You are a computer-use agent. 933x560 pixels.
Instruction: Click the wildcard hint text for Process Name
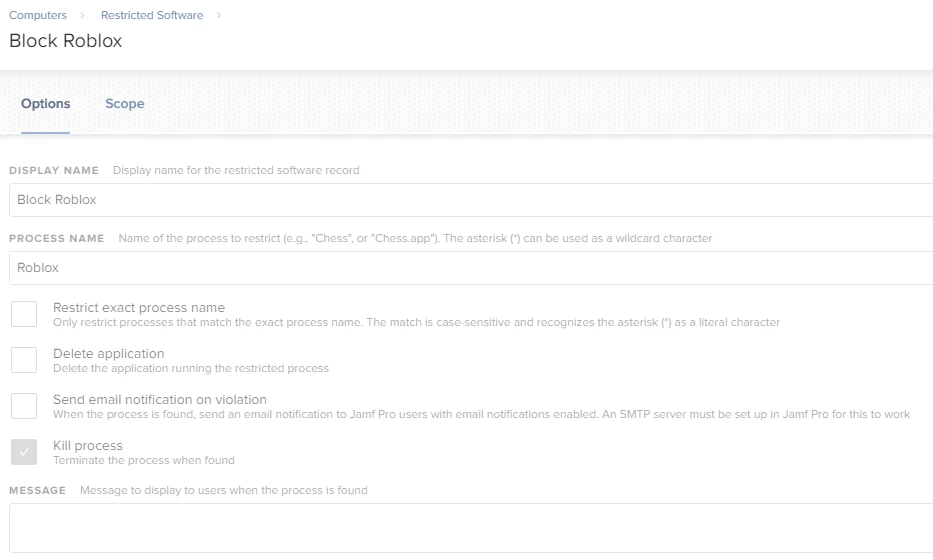(x=415, y=238)
